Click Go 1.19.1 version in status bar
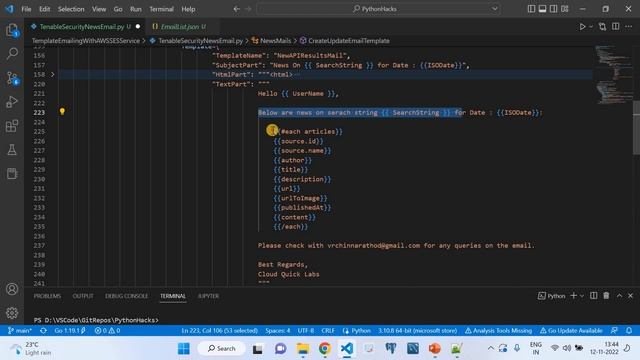The image size is (640, 360). pyautogui.click(x=70, y=331)
